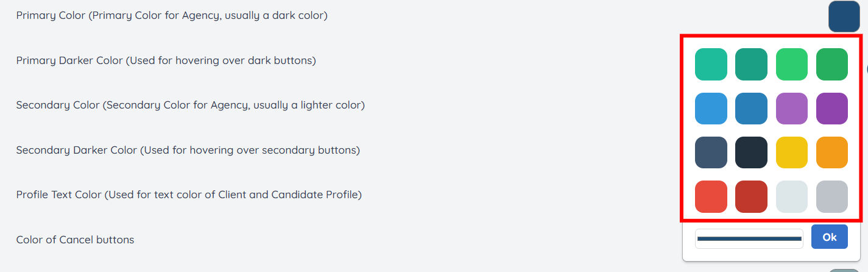Choose the orange color swatch

click(x=831, y=152)
